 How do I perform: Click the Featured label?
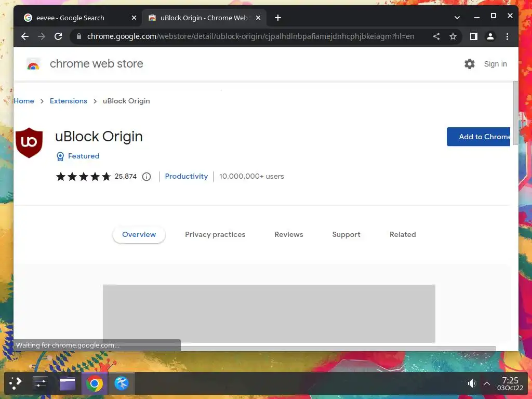84,156
